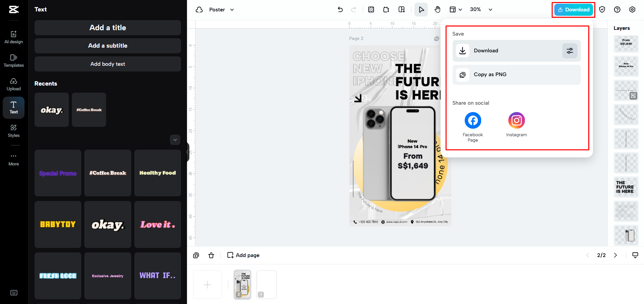Image resolution: width=644 pixels, height=304 pixels.
Task: Select the 'From S$1,649' layer thumbnail
Action: coord(626,44)
